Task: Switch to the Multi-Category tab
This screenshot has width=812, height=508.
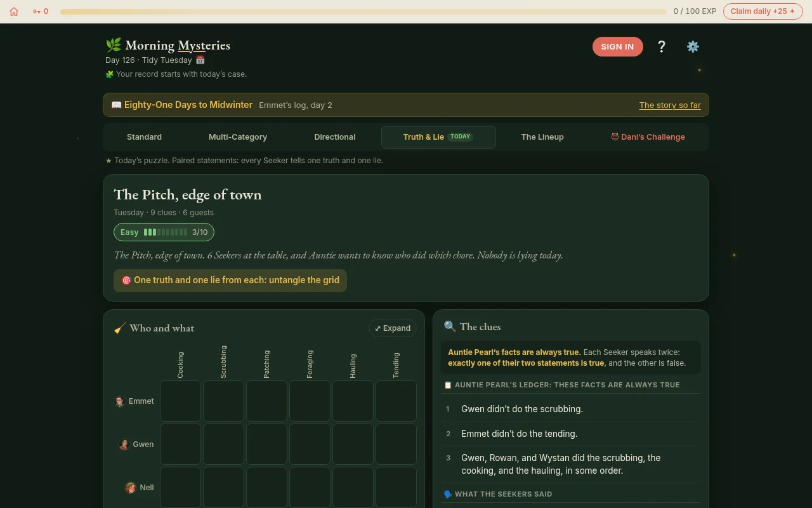Action: (x=238, y=137)
